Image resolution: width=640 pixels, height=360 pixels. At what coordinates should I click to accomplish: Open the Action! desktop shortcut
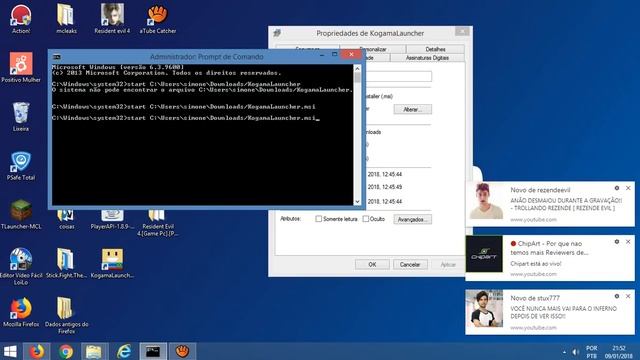[x=21, y=19]
